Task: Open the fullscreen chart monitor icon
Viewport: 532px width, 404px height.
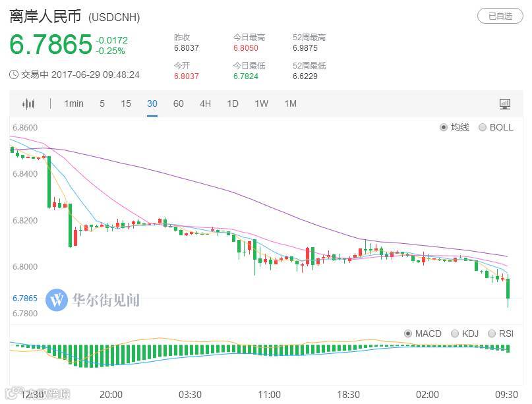Action: pyautogui.click(x=505, y=103)
